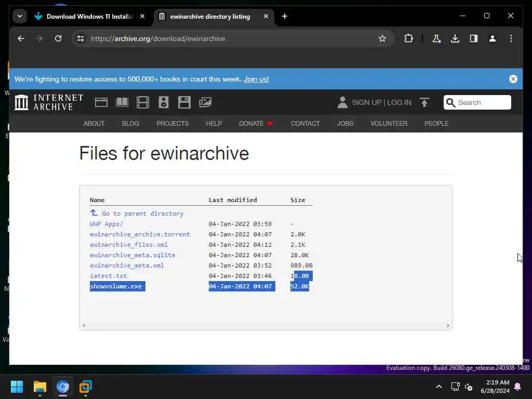Click the user avatar icon
Image resolution: width=532 pixels, height=399 pixels.
tap(342, 102)
